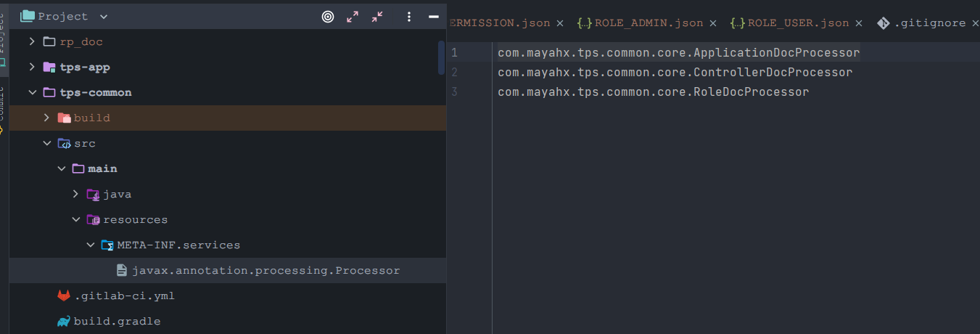Switch to the ROLE_ADMIN.json tab
The height and width of the screenshot is (334, 980).
[641, 23]
